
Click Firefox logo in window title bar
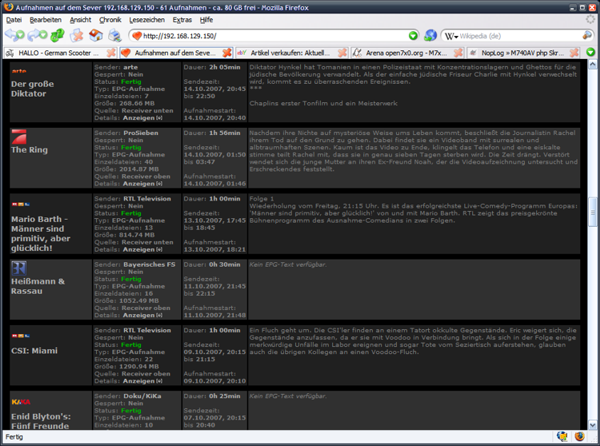8,7
